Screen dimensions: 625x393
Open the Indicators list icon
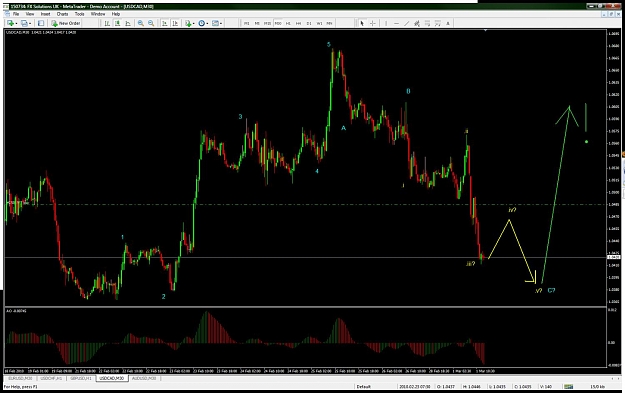pos(188,24)
